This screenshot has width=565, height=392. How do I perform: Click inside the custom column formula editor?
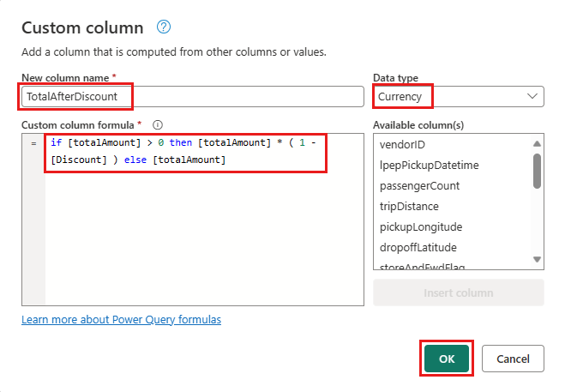(x=197, y=232)
